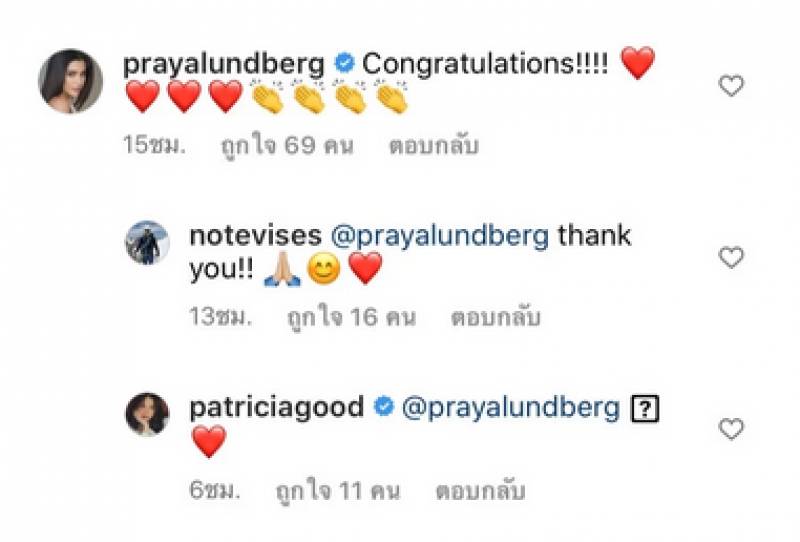This screenshot has width=800, height=542.
Task: Open prayalundberg's profile picture
Action: click(x=70, y=81)
